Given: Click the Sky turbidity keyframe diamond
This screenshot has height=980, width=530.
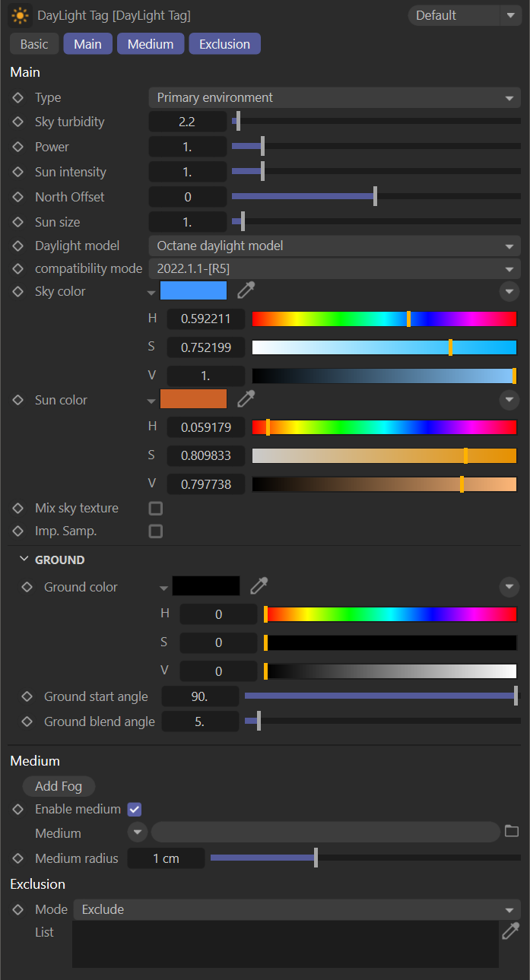Looking at the screenshot, I should pyautogui.click(x=18, y=122).
